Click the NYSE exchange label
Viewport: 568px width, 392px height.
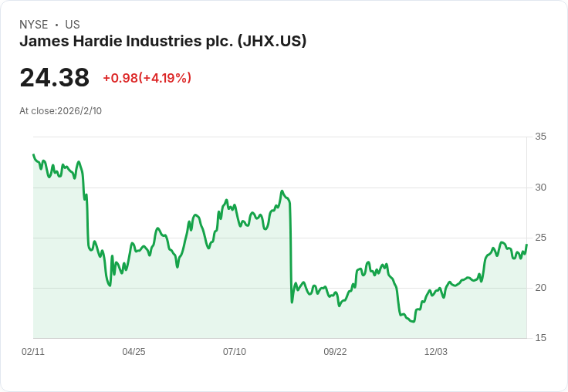(x=34, y=25)
